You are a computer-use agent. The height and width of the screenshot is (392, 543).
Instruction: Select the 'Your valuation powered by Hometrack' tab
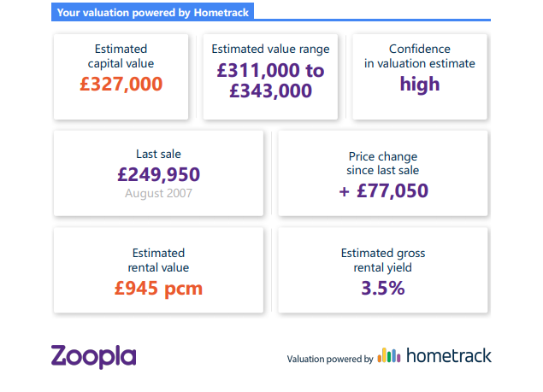[x=152, y=12]
